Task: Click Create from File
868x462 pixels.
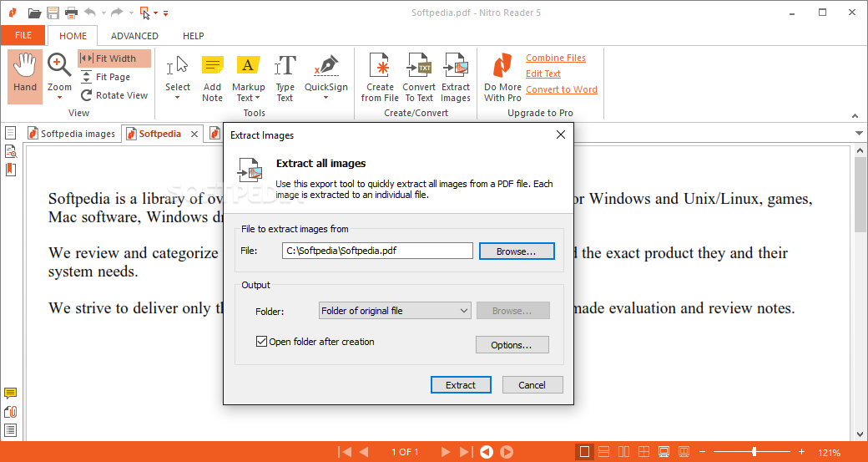Action: 380,78
